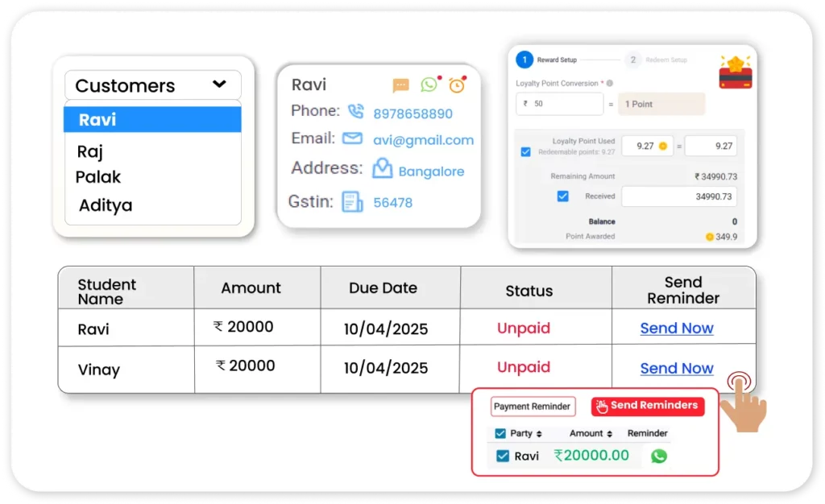Click the gold coin beside 9.27
The height and width of the screenshot is (504, 825).
[x=662, y=146]
